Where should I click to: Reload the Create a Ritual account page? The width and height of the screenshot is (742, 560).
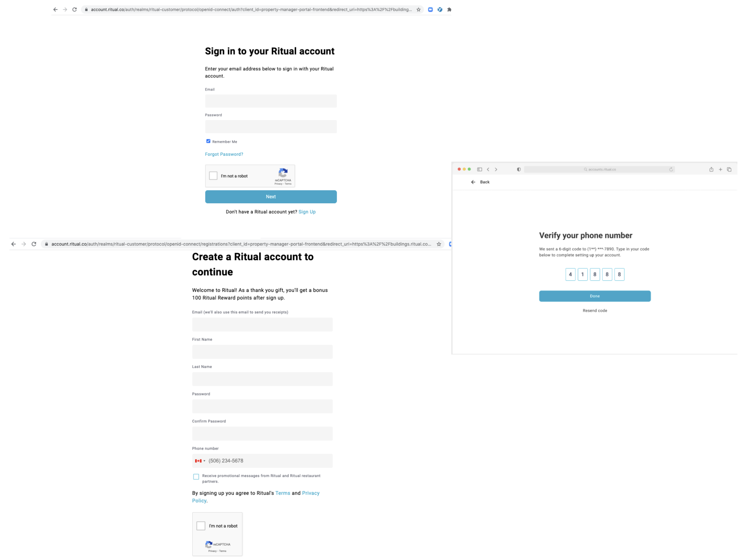point(34,244)
